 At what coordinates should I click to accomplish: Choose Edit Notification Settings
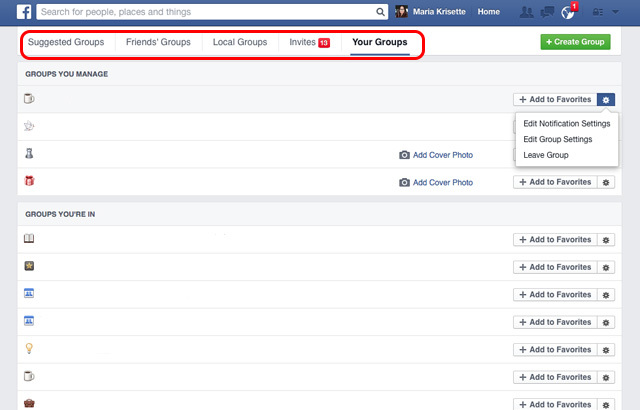(x=567, y=124)
